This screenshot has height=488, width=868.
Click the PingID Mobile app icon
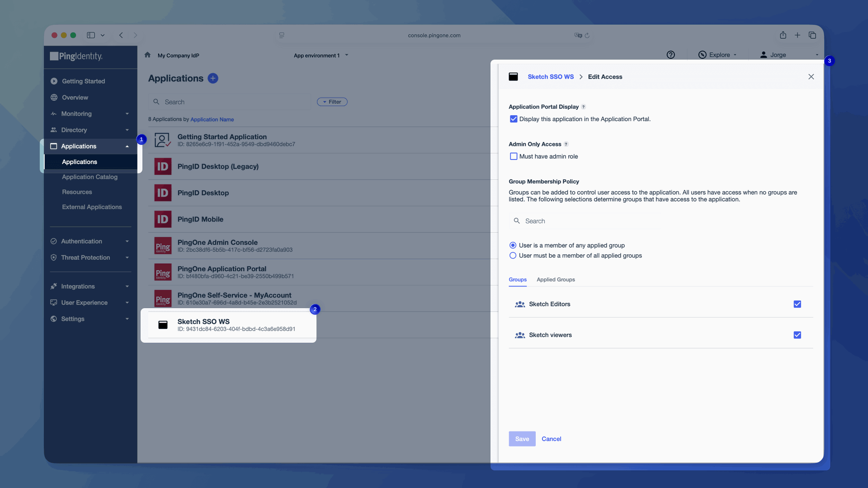pos(163,219)
